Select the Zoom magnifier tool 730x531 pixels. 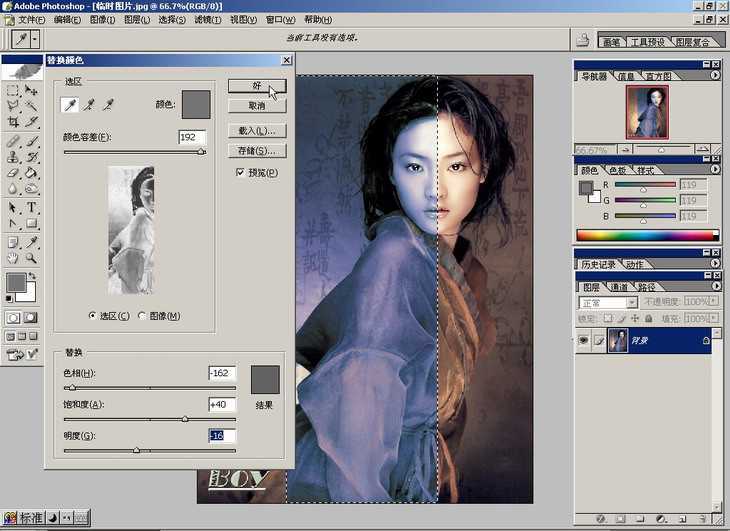[31, 258]
